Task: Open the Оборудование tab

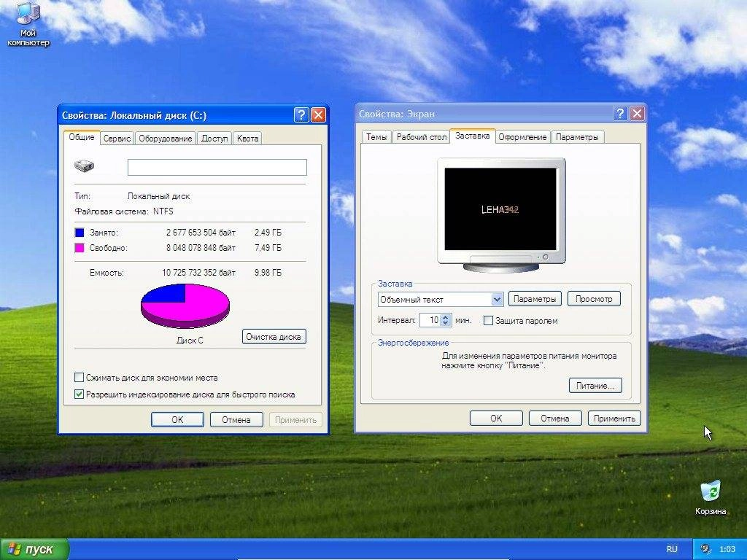Action: tap(166, 139)
